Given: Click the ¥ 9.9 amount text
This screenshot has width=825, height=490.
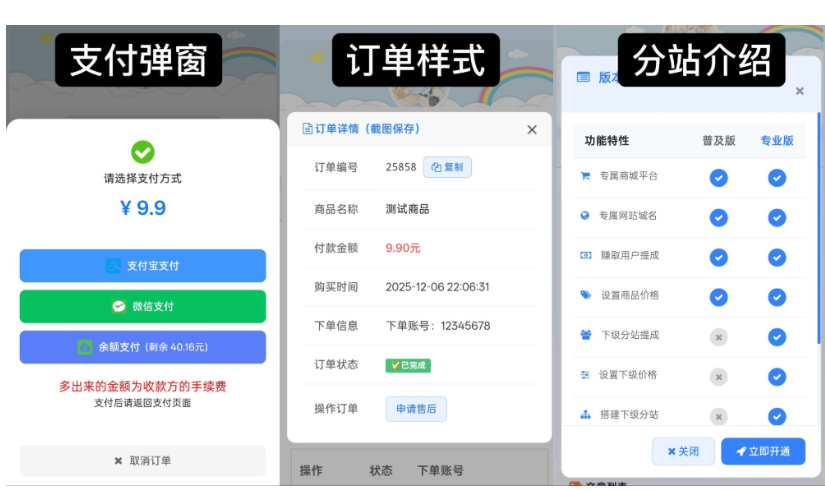Looking at the screenshot, I should pyautogui.click(x=143, y=208).
